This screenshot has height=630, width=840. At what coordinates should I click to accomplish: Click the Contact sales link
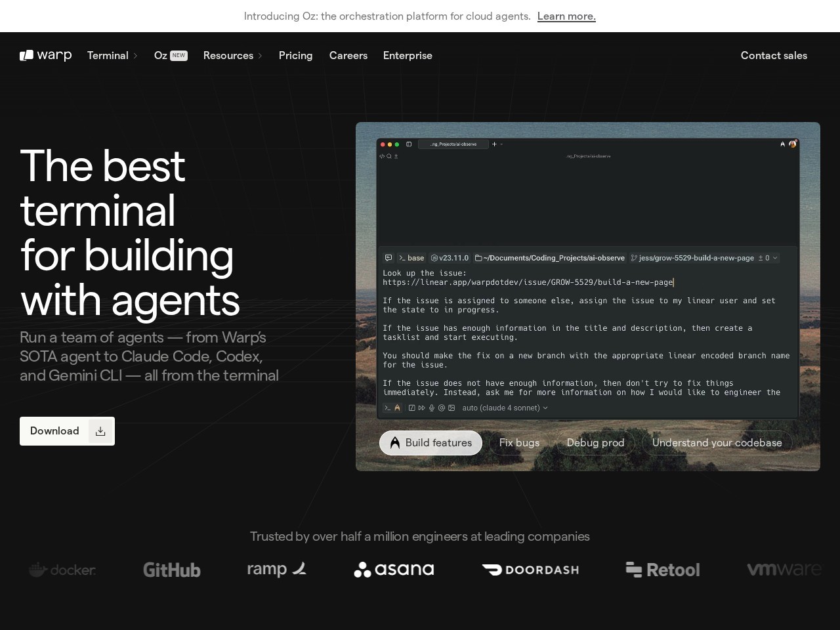click(774, 56)
